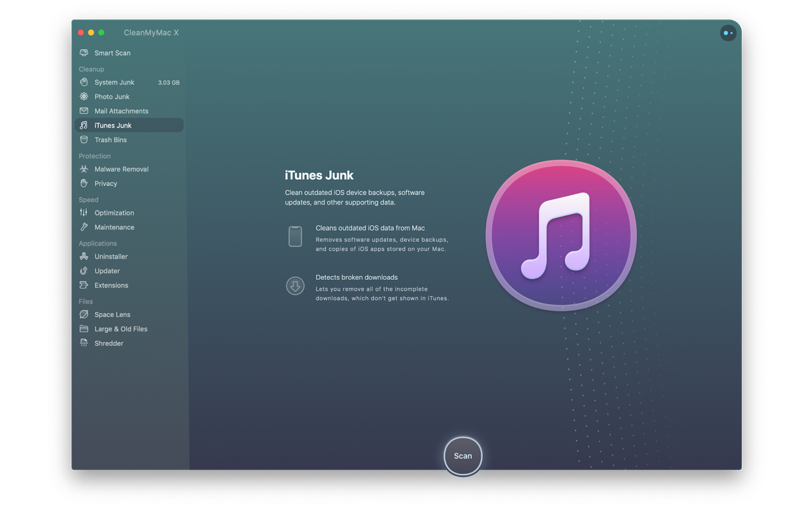Click the 'Cleans outdated iOS data from Mac' text

(370, 228)
